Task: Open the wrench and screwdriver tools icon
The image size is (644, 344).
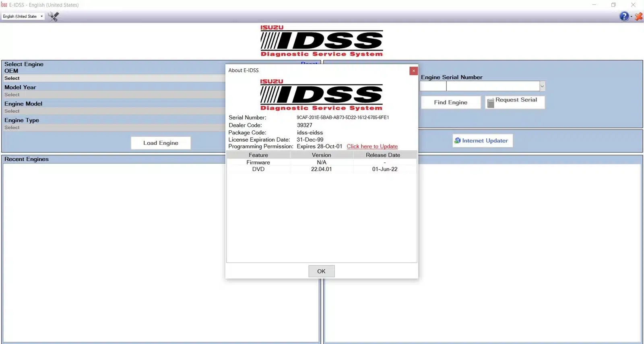Action: point(53,16)
